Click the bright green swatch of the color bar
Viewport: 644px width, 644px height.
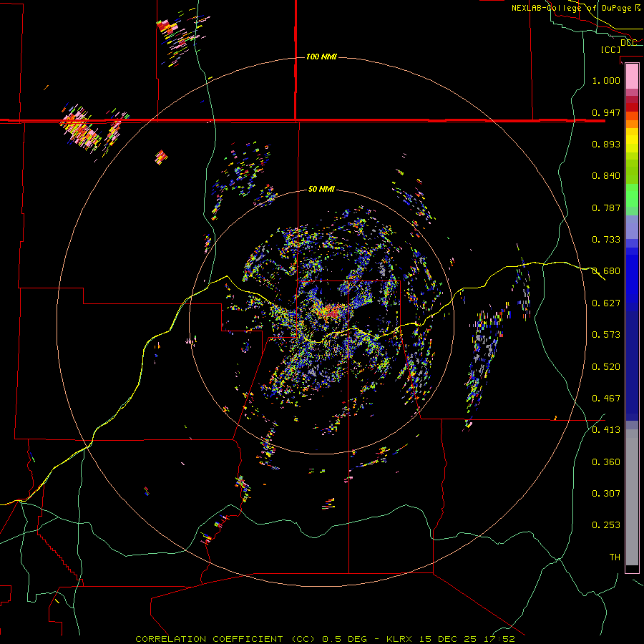point(632,195)
